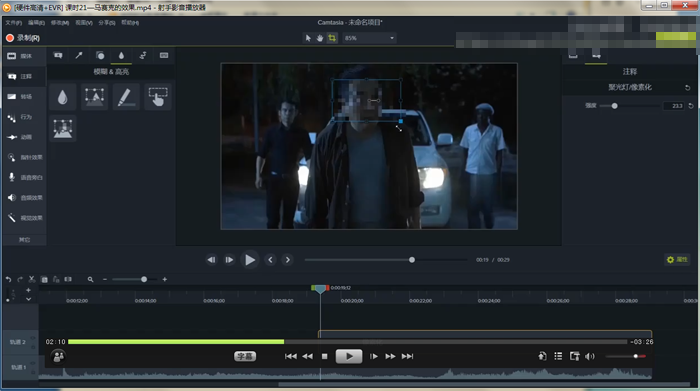Jump to previous clip with left chevron
This screenshot has height=391, width=700.
pyautogui.click(x=271, y=260)
